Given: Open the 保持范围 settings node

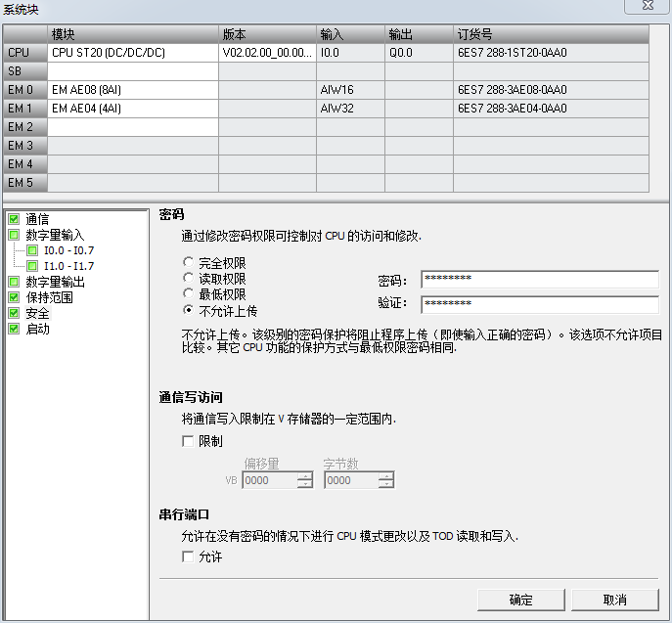Looking at the screenshot, I should pyautogui.click(x=49, y=297).
